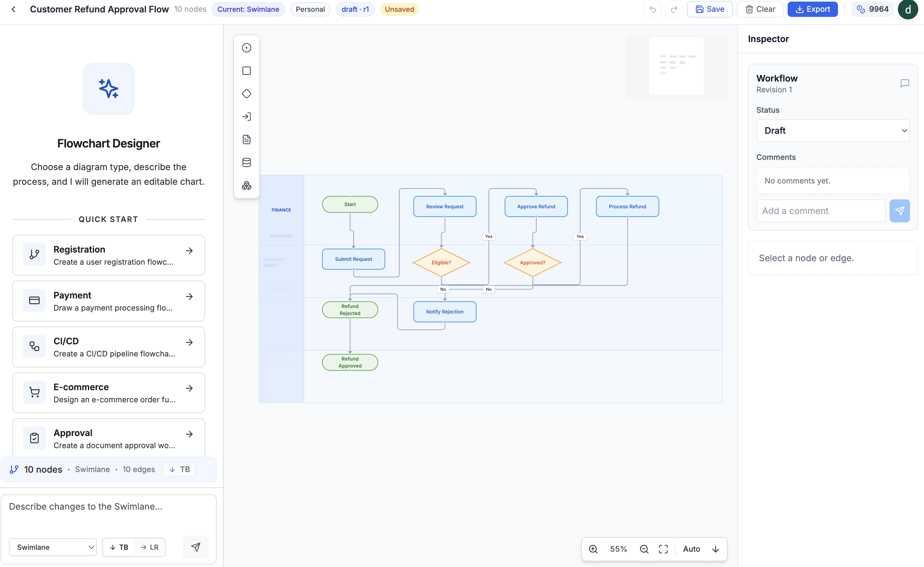
Task: Click the Payment card arrow
Action: coord(189,296)
